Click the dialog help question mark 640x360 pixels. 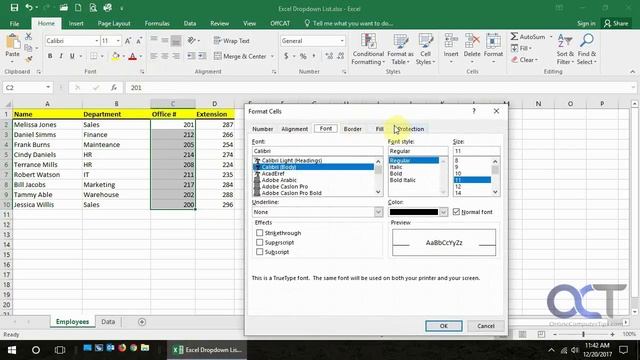pyautogui.click(x=474, y=111)
